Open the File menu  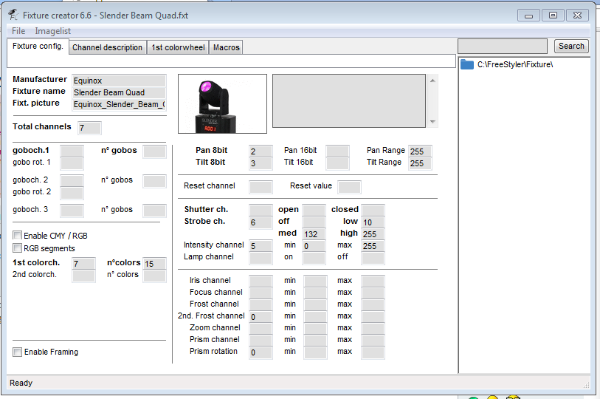point(18,31)
